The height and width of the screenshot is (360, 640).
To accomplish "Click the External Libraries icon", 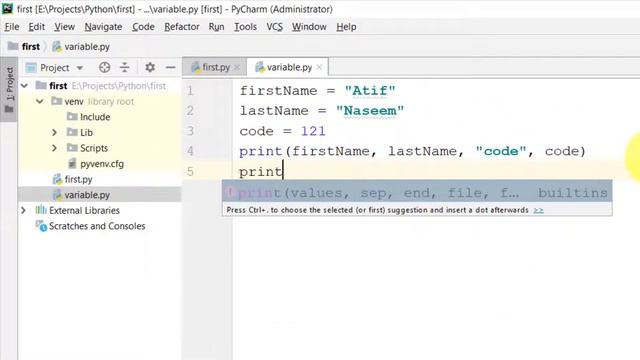I will (41, 210).
